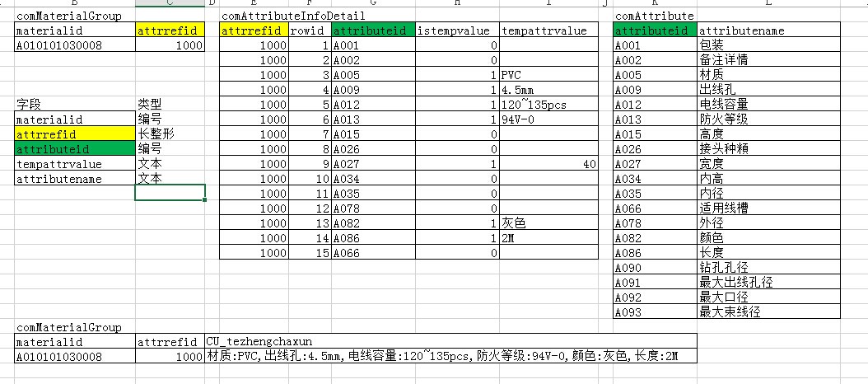Select the 出线孔 attribute name cell

click(x=768, y=90)
